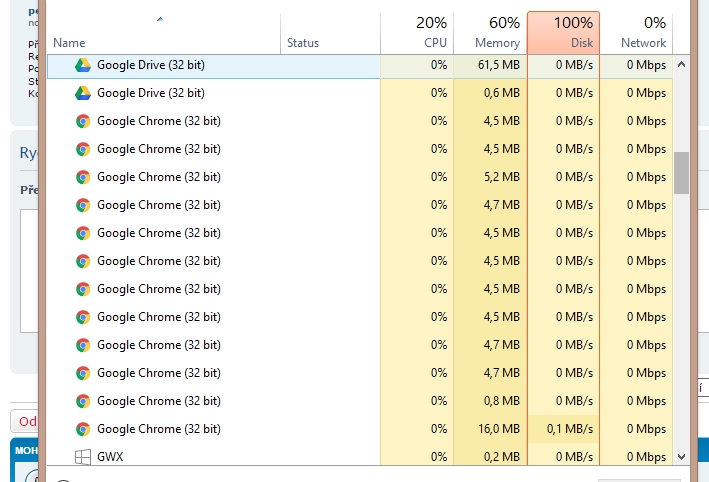The image size is (709, 482).
Task: Click the vertical scrollbar thumb
Action: point(682,173)
